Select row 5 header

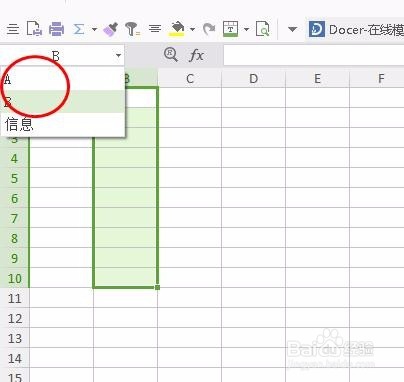click(x=14, y=178)
